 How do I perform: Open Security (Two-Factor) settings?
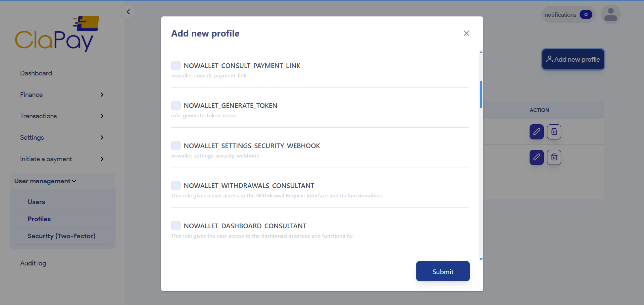tap(61, 236)
